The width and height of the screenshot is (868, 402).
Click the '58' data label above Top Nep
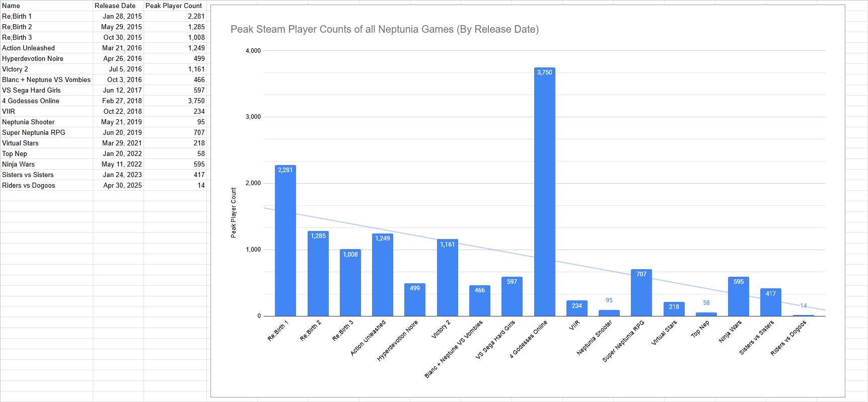pos(706,303)
